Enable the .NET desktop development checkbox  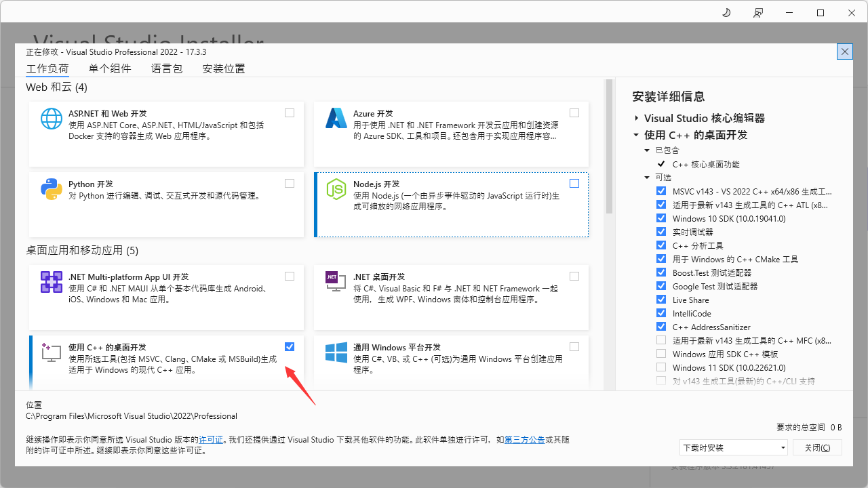coord(574,277)
